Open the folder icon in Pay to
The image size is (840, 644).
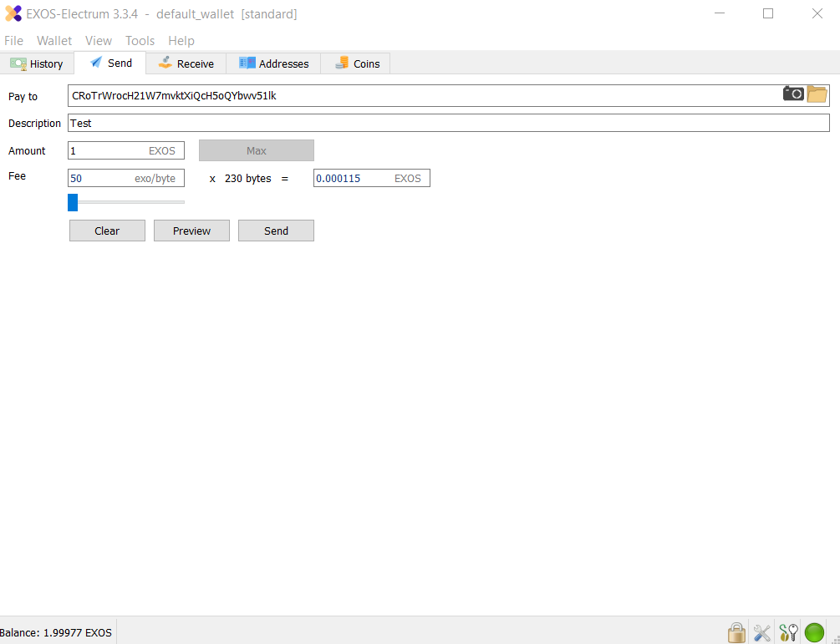[x=817, y=94]
